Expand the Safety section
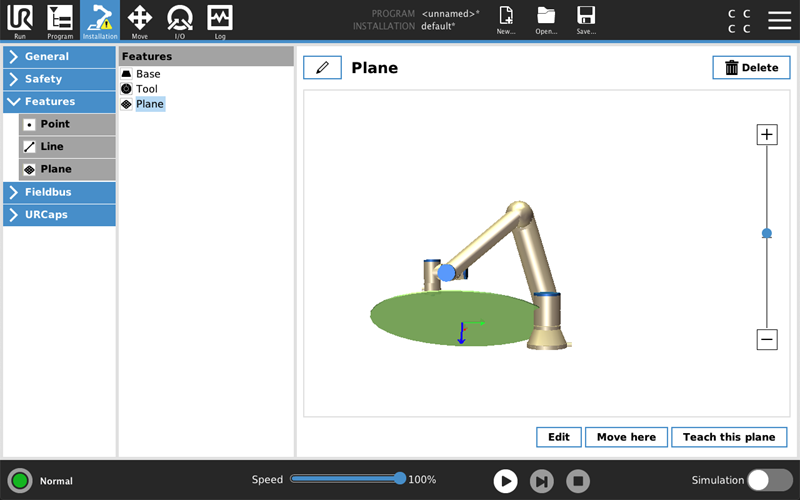The width and height of the screenshot is (800, 500). [x=59, y=79]
